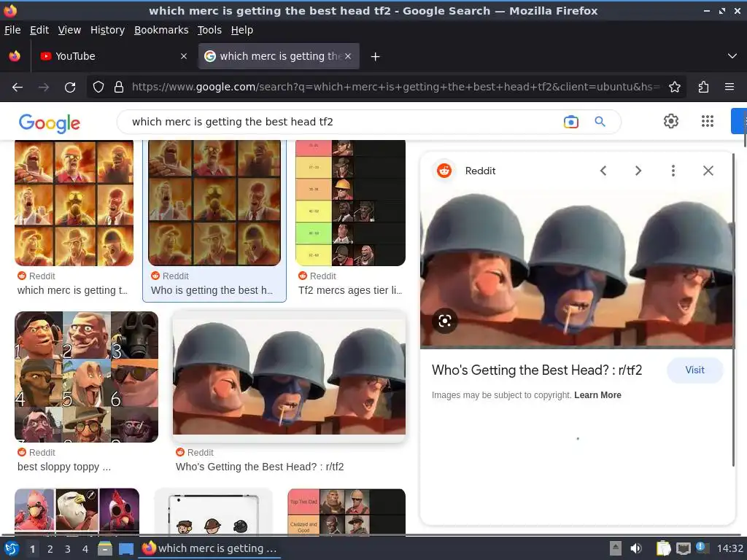Image resolution: width=747 pixels, height=560 pixels.
Task: Switch to workspace 2 in taskbar
Action: (x=50, y=549)
